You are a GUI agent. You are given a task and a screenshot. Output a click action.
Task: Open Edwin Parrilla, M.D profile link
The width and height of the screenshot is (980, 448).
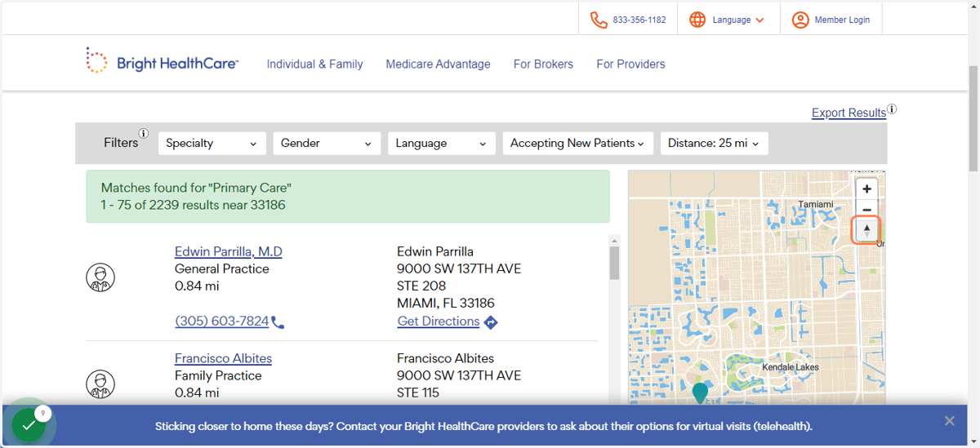[229, 251]
